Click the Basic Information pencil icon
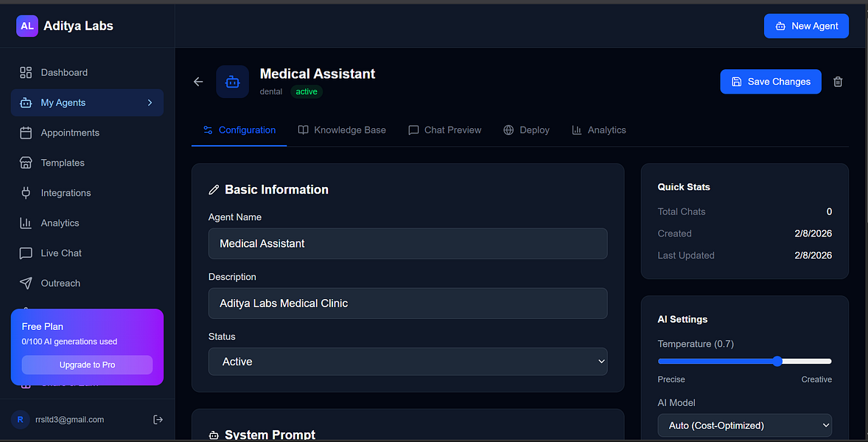 point(214,190)
